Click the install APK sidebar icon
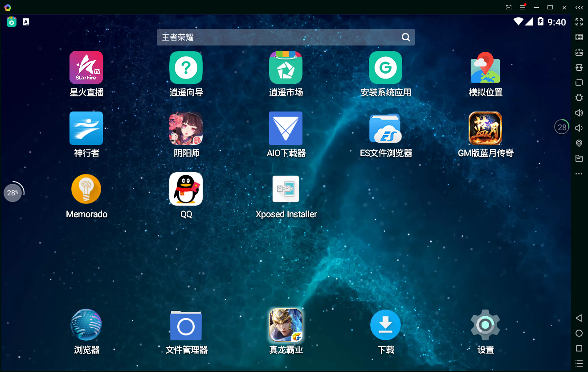The width and height of the screenshot is (588, 372). [x=579, y=52]
